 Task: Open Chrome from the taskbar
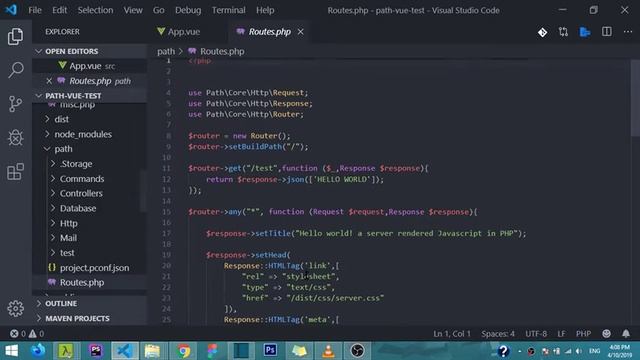[183, 351]
